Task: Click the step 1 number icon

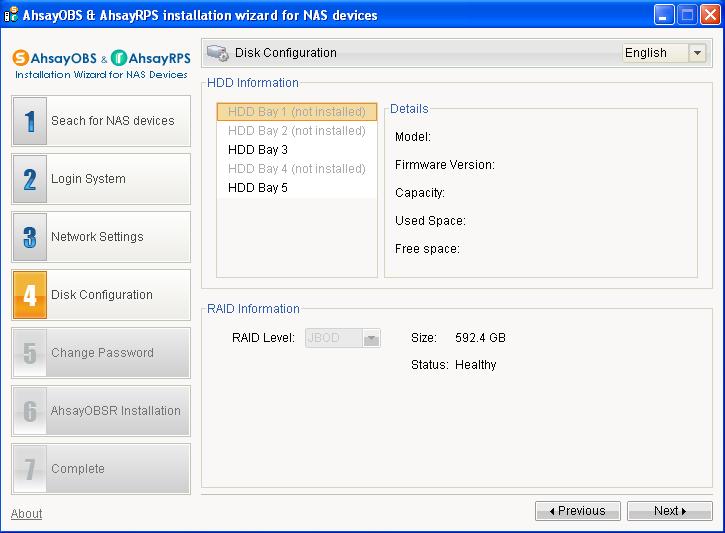Action: pyautogui.click(x=30, y=121)
